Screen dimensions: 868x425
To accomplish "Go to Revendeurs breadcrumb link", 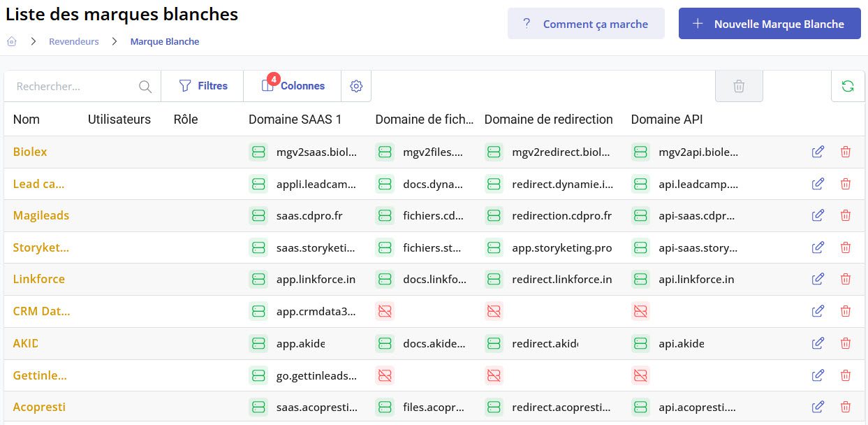I will pos(73,41).
